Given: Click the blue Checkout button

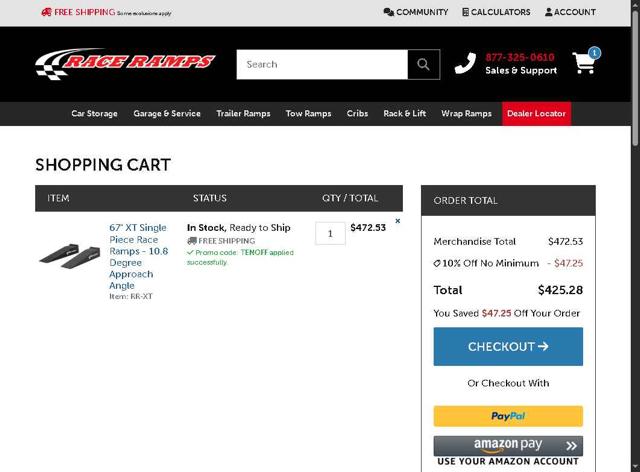Looking at the screenshot, I should 508,346.
